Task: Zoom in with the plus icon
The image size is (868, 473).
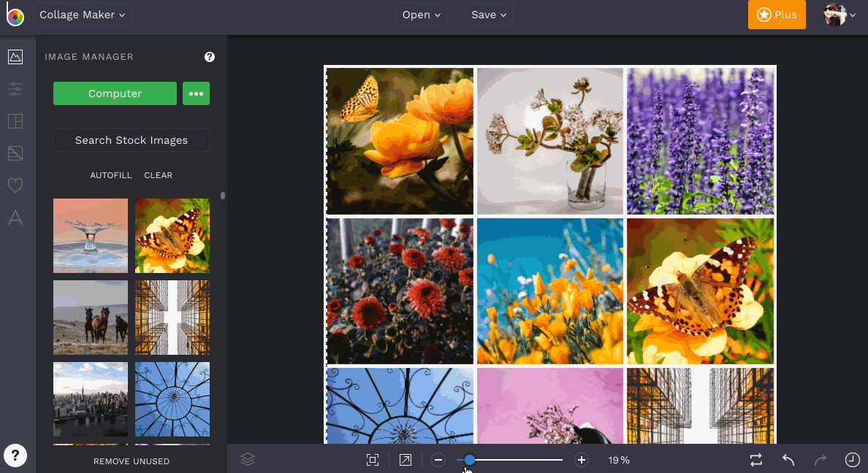Action: (x=582, y=460)
